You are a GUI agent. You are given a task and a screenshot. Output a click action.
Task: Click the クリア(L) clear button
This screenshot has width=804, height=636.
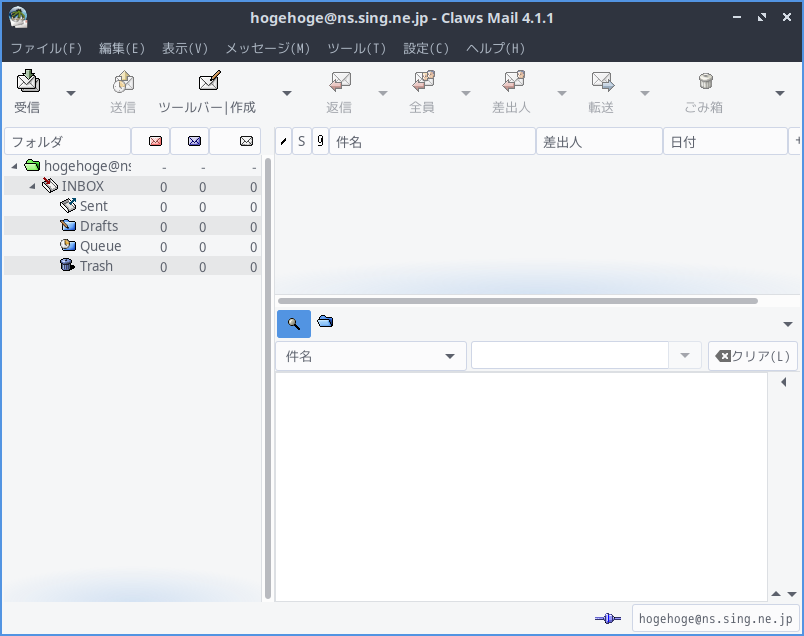(753, 356)
